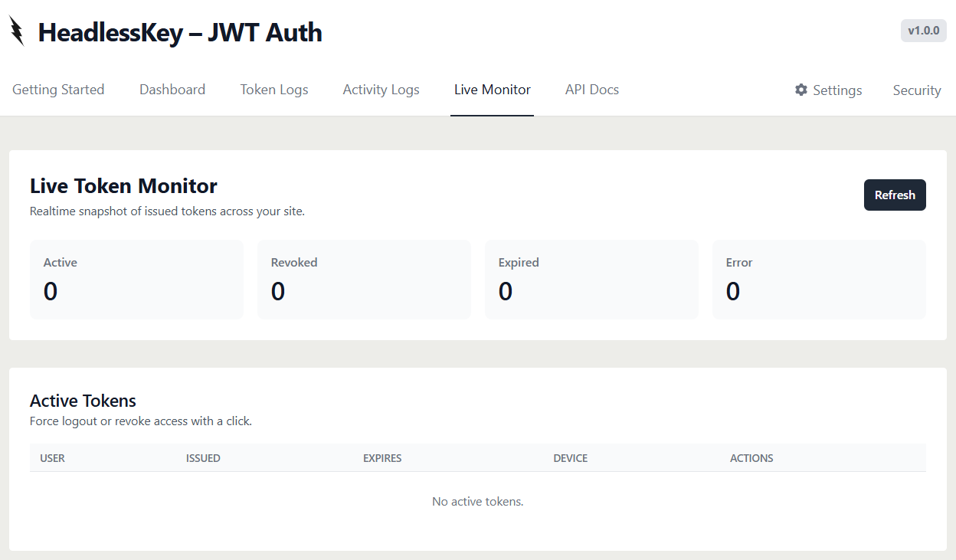This screenshot has width=956, height=560.
Task: Select the Live Monitor tab
Action: (492, 90)
